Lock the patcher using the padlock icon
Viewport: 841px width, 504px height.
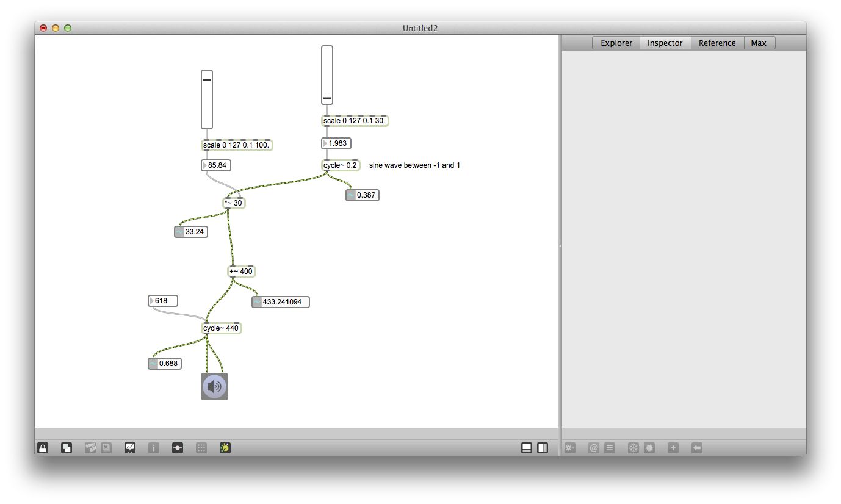(x=43, y=448)
